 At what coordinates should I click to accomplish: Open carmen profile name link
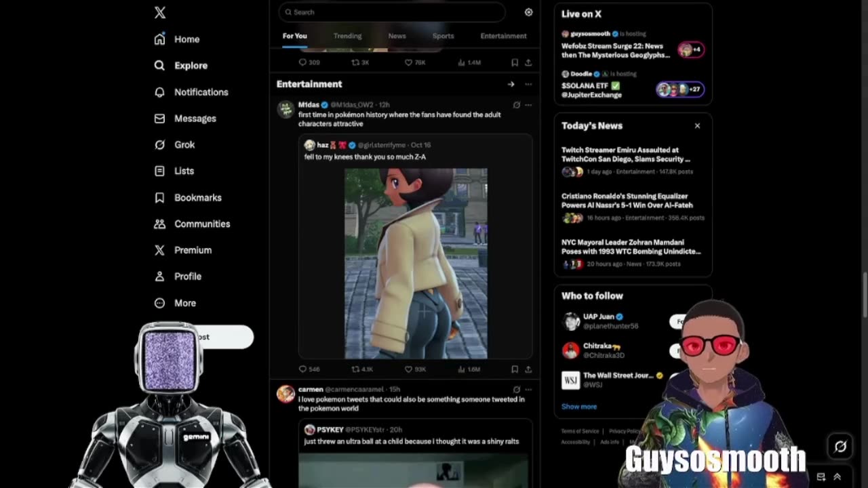pos(311,389)
